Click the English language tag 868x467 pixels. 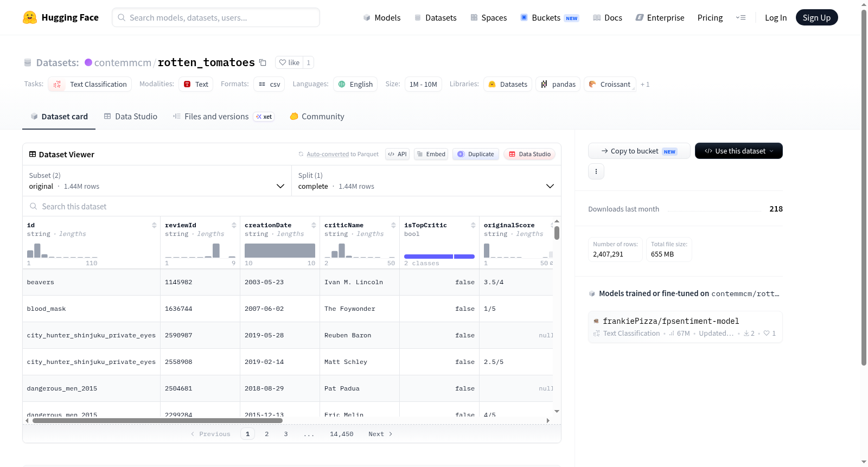tap(356, 84)
